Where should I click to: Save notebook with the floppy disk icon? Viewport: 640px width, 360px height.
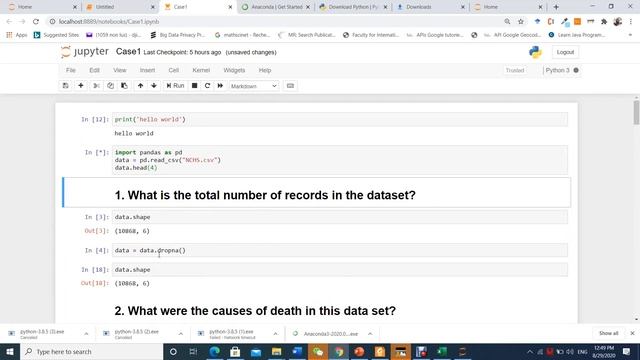(65, 86)
